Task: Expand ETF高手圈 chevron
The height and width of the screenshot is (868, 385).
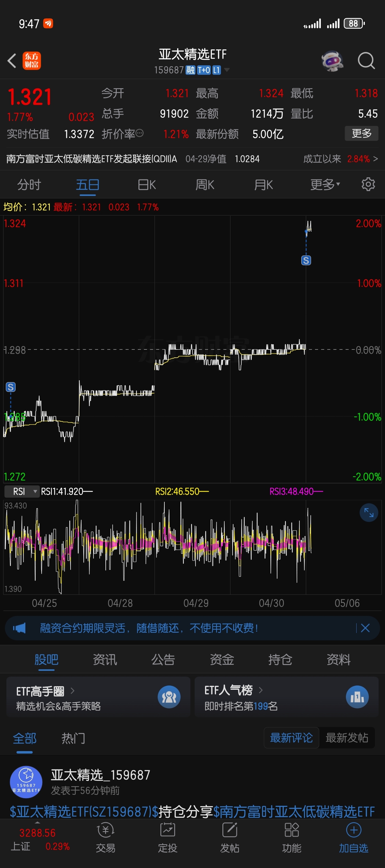Action: click(72, 691)
